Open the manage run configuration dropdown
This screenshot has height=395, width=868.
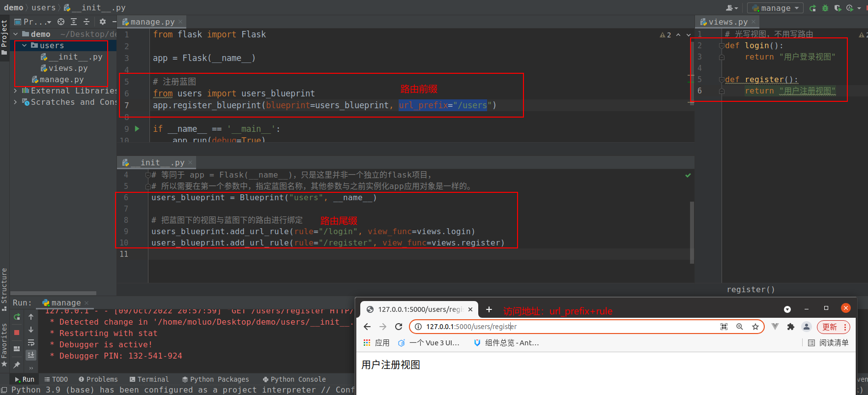coord(776,8)
